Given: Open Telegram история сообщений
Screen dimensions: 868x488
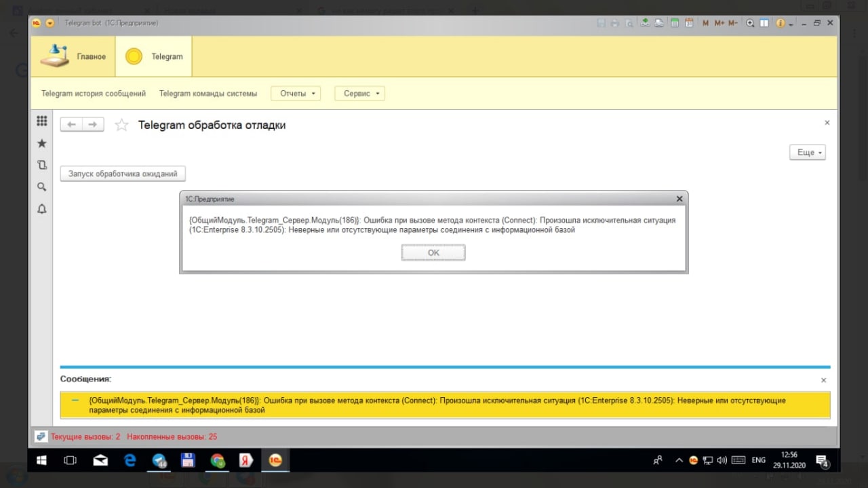Looking at the screenshot, I should (94, 94).
